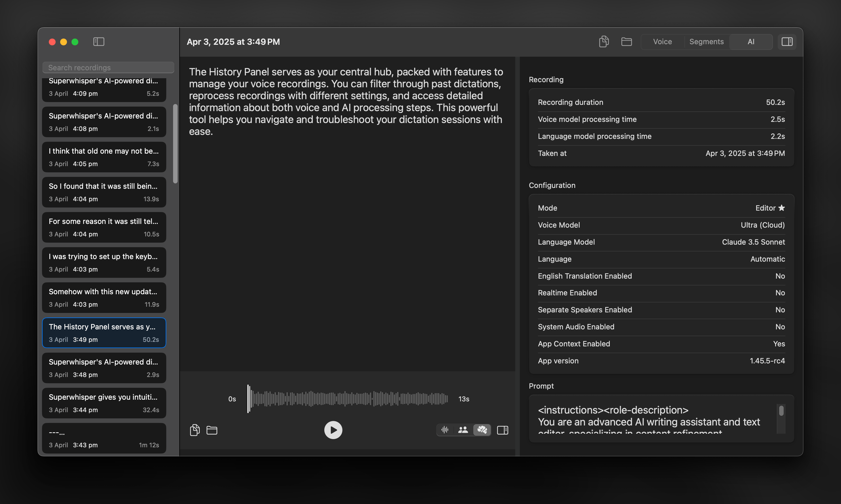This screenshot has width=841, height=504.
Task: Click the recordings list scrollbar
Action: click(175, 144)
